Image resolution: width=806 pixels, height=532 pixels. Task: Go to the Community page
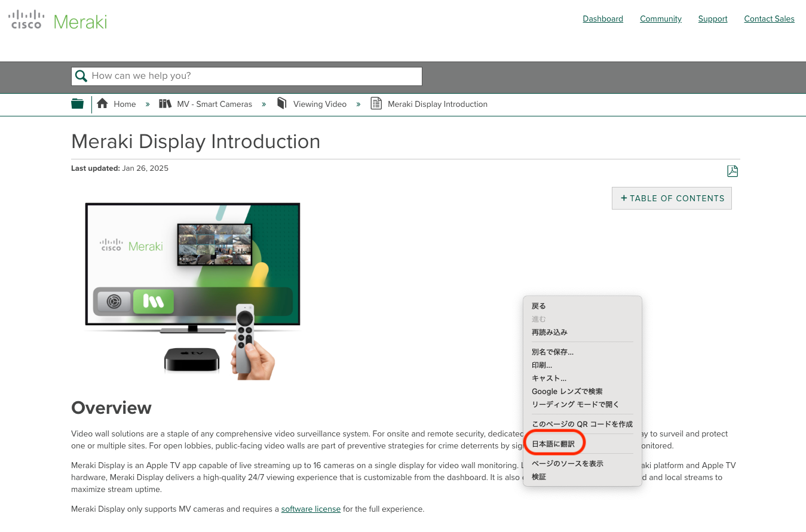[x=660, y=19]
